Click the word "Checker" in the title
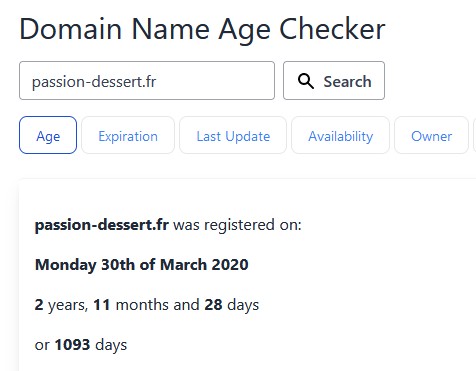Screen dimensions: 476x371 [x=332, y=29]
